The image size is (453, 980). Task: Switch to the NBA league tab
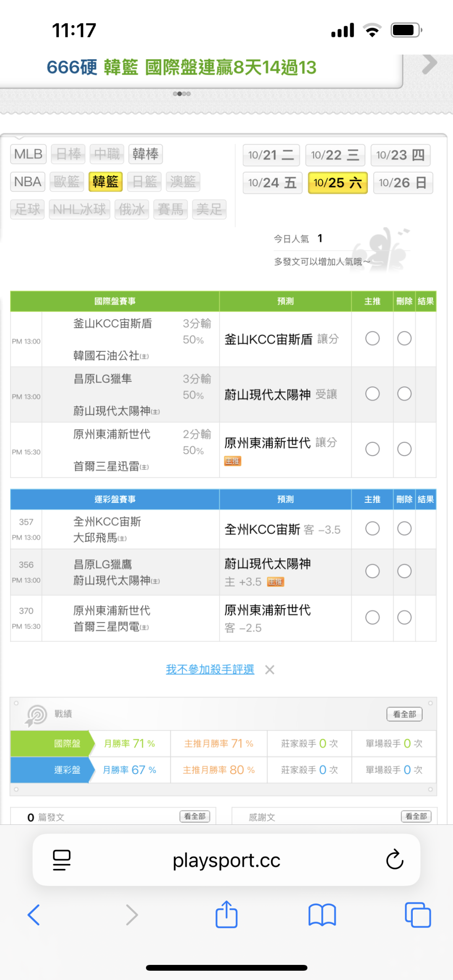pyautogui.click(x=28, y=182)
